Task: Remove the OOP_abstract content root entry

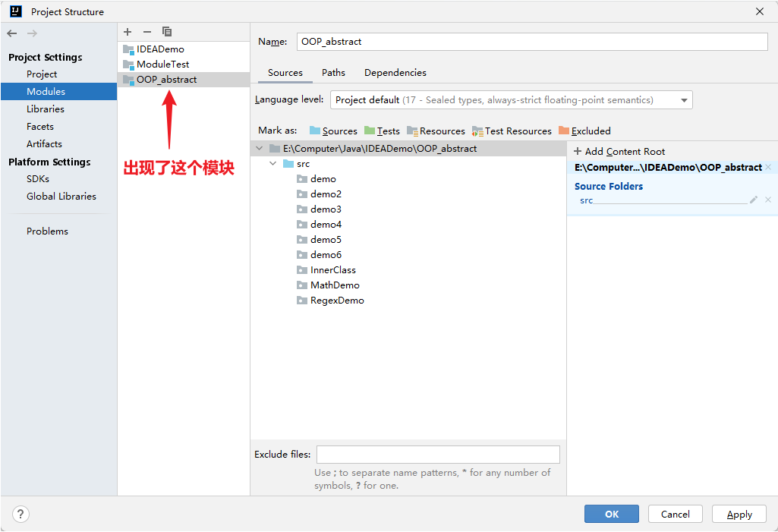Action: point(768,167)
